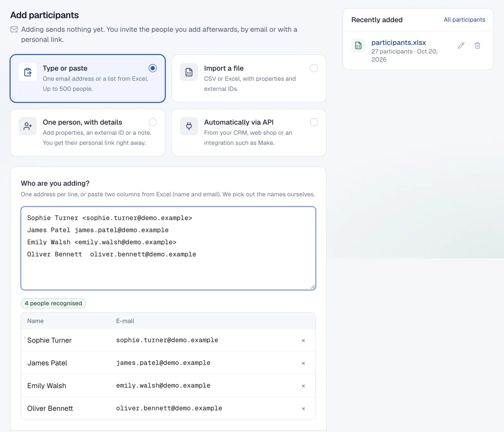Click the Who are you adding? heading
The height and width of the screenshot is (432, 504).
tap(55, 183)
